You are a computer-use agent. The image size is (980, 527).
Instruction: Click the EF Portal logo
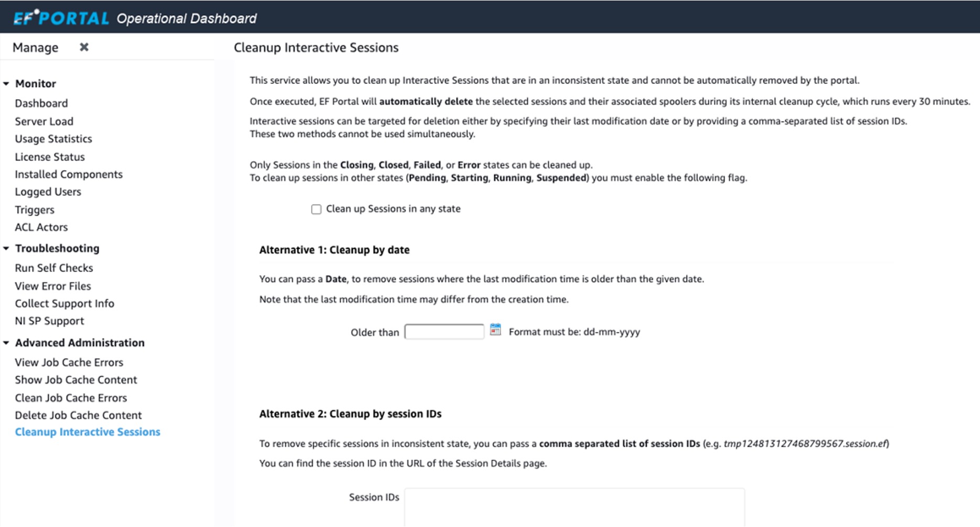pyautogui.click(x=61, y=18)
